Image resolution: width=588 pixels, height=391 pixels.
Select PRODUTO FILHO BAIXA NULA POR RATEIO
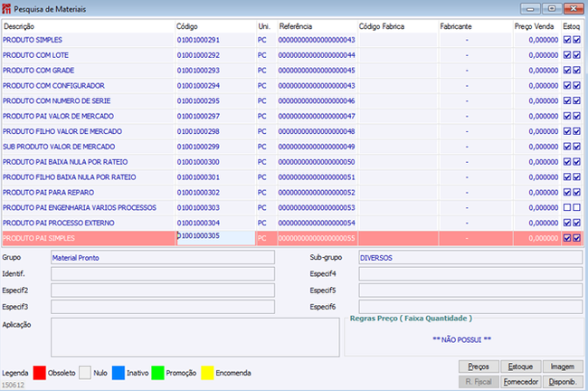[70, 177]
